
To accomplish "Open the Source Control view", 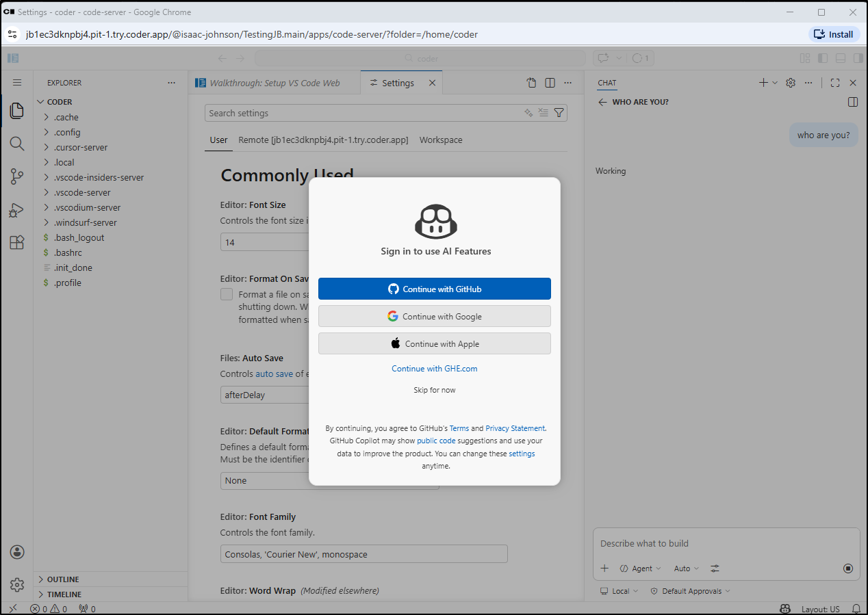I will point(17,176).
